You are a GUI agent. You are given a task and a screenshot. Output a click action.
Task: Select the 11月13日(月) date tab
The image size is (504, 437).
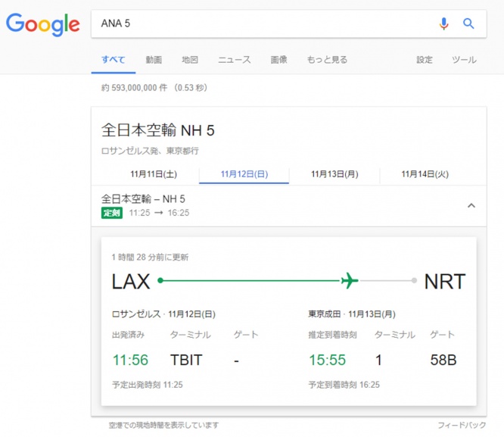coord(334,174)
